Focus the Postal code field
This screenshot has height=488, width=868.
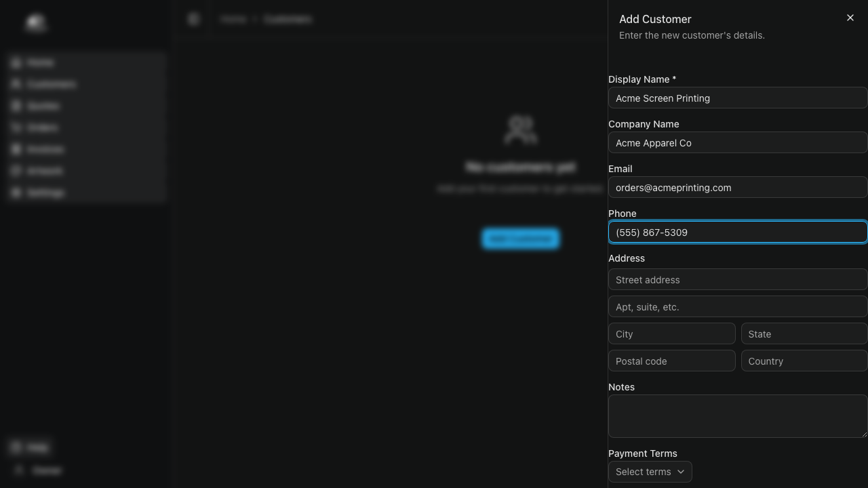click(671, 361)
